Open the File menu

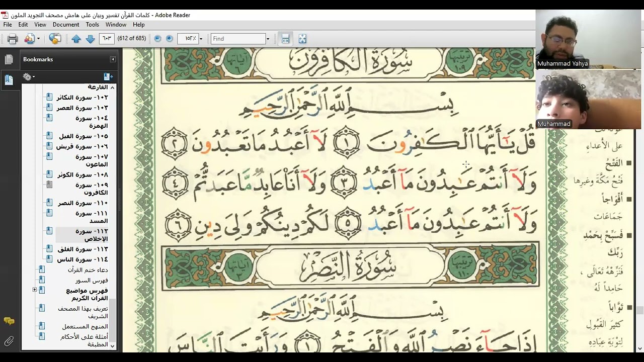pos(8,25)
